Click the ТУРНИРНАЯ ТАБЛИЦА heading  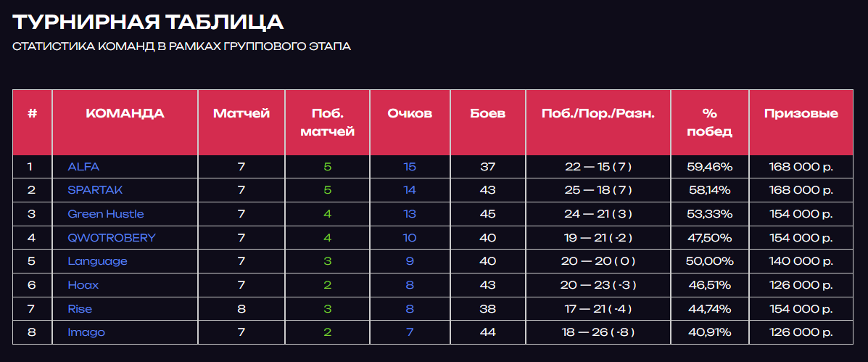[x=148, y=22]
